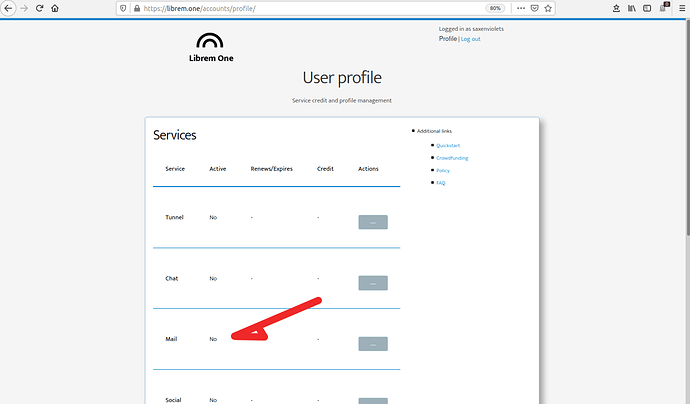Click Logged in as saxenviolets text

(x=471, y=29)
